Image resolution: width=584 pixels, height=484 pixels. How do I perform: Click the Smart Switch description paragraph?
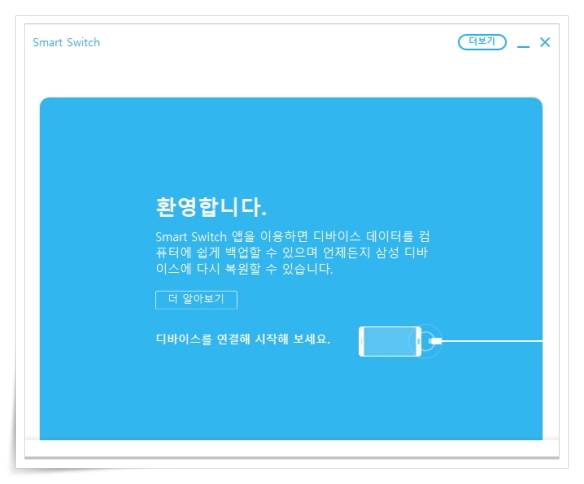[293, 252]
